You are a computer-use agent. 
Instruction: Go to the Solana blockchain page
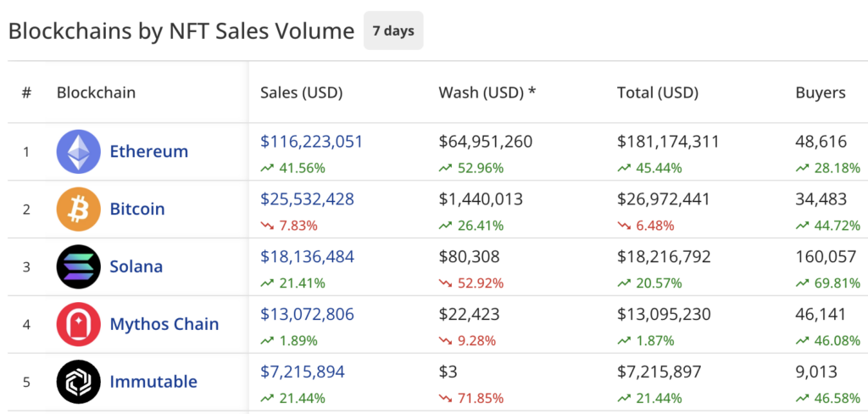(136, 266)
